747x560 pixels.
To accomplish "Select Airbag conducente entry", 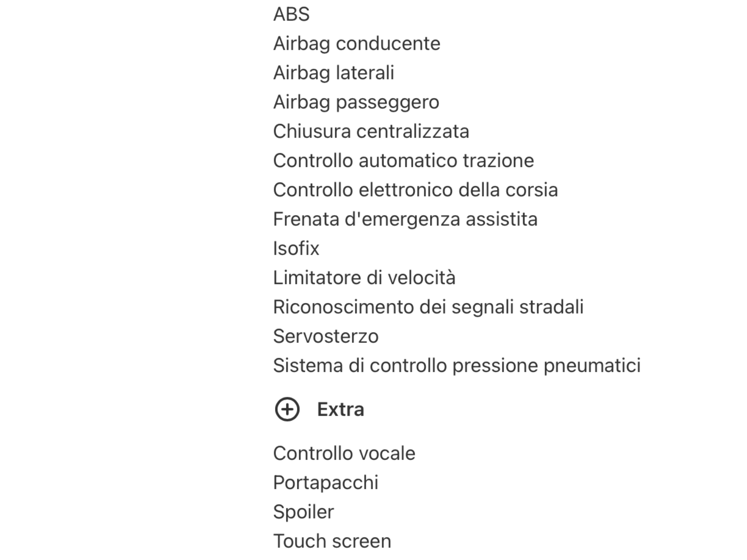I will point(357,44).
